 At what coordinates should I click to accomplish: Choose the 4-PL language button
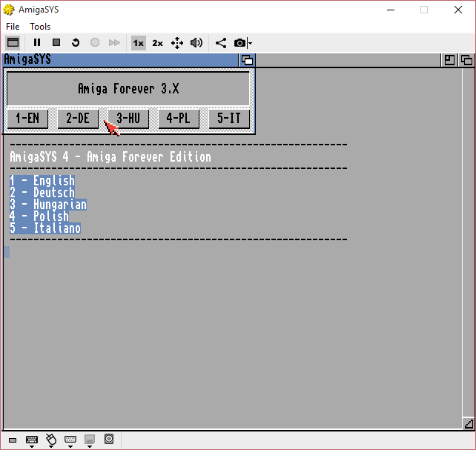179,118
